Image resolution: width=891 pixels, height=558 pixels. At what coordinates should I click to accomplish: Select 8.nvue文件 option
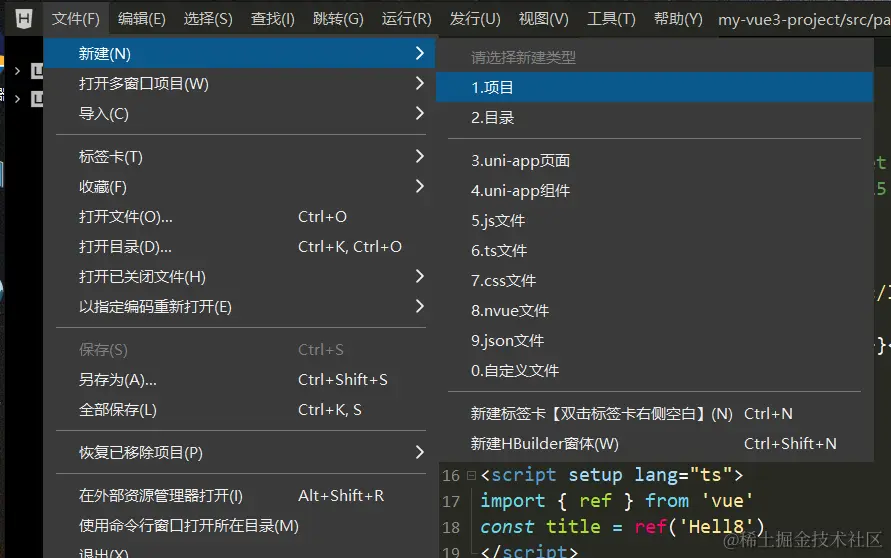[x=655, y=311]
